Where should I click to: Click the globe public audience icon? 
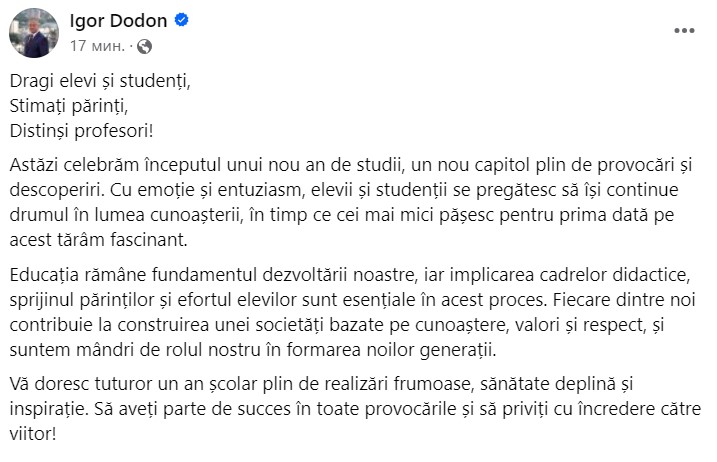[x=145, y=46]
